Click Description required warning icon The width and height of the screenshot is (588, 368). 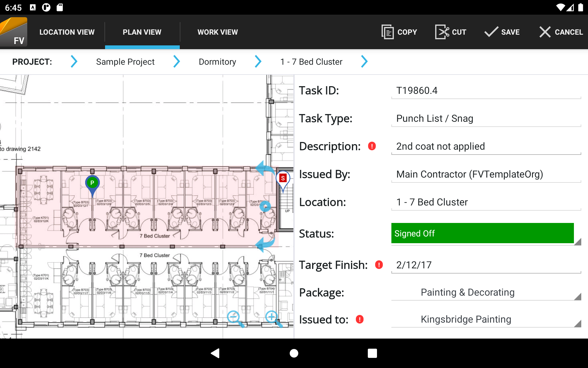click(x=372, y=146)
